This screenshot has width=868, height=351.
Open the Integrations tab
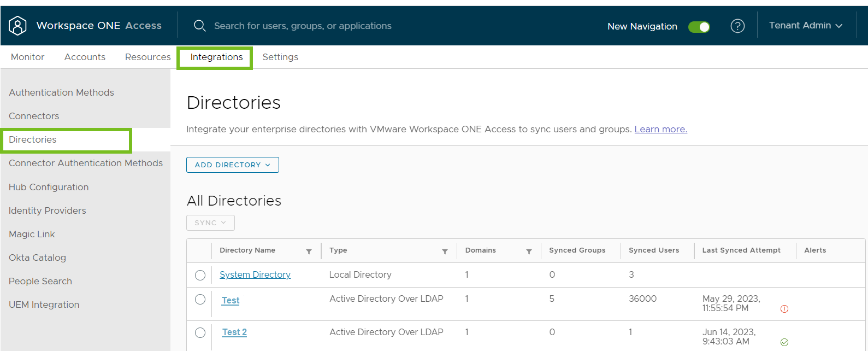[216, 57]
